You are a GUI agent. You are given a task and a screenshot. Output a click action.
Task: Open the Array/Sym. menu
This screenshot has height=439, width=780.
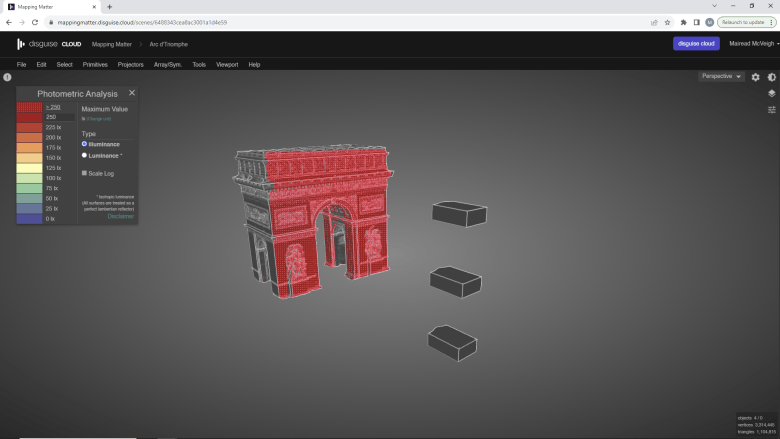(168, 65)
